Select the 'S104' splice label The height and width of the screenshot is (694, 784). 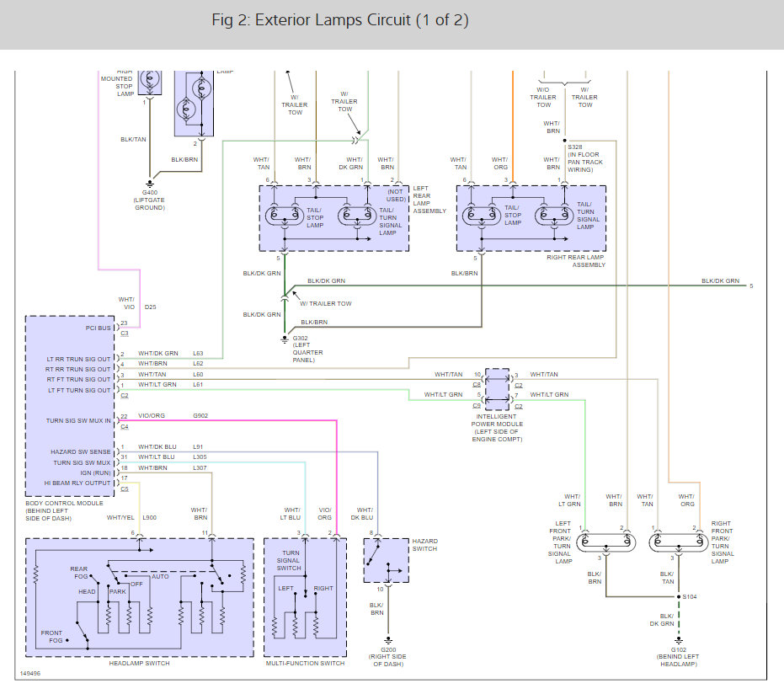[690, 596]
